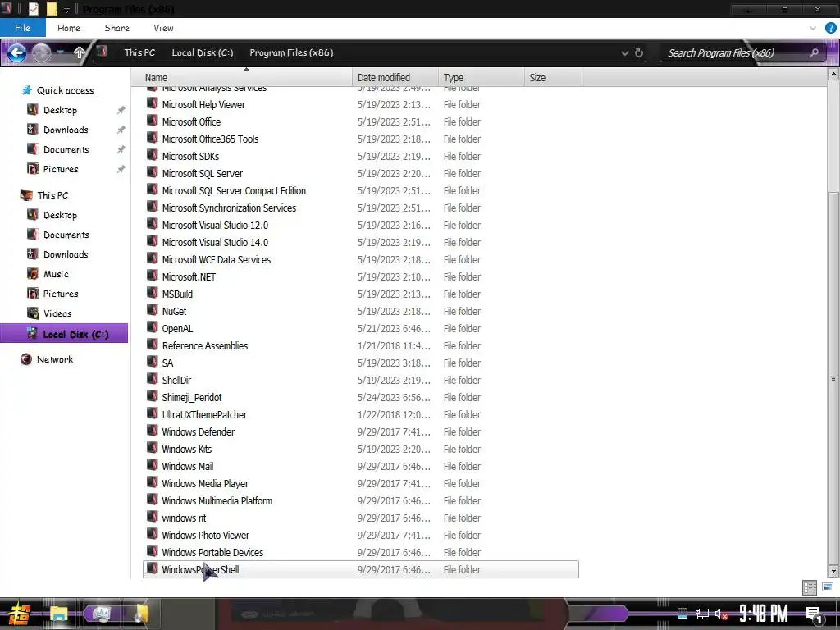Open Desktop under Quick access
The width and height of the screenshot is (840, 630).
(x=60, y=110)
